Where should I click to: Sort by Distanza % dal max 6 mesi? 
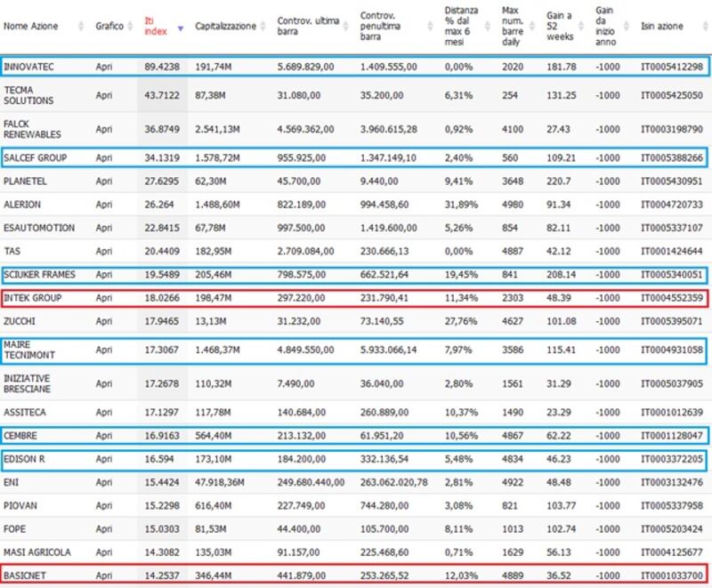[488, 27]
